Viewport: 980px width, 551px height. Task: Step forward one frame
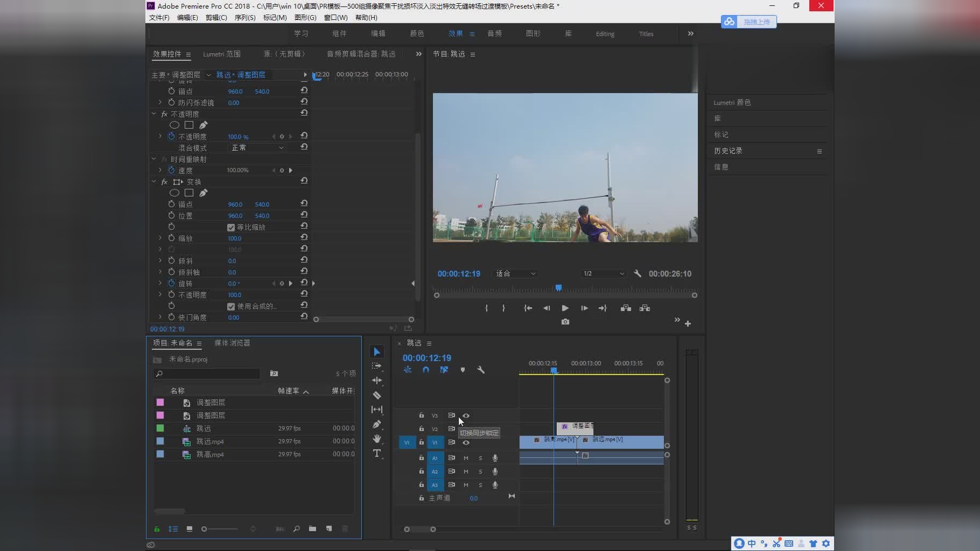click(x=584, y=308)
